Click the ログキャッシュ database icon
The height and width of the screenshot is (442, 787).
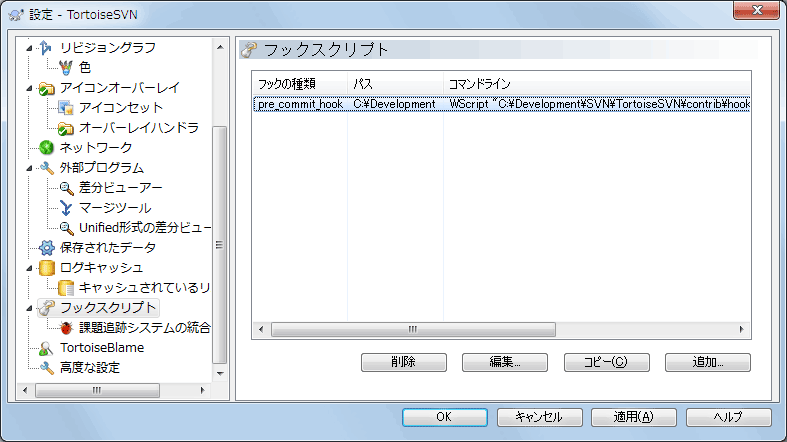[46, 268]
